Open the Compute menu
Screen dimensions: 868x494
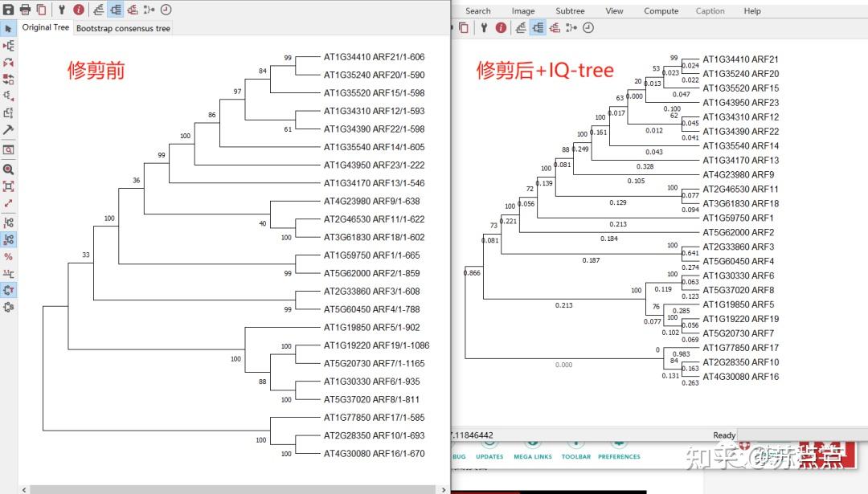(661, 10)
